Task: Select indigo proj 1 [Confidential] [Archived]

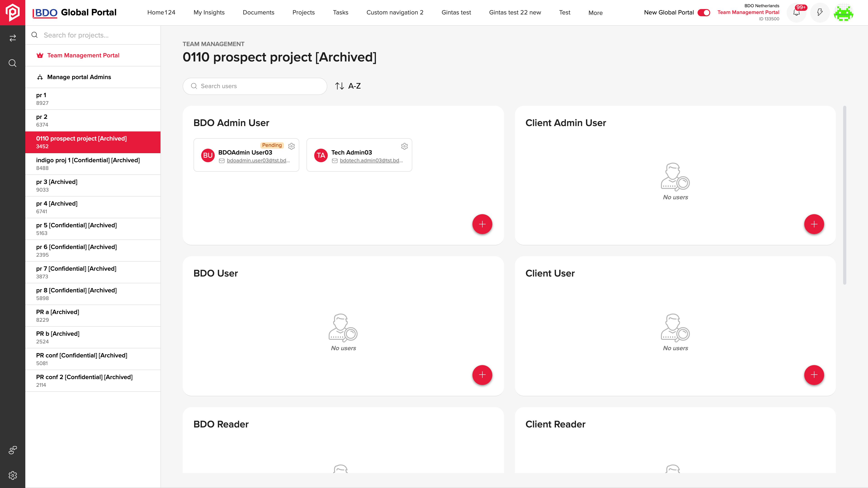Action: pos(93,164)
